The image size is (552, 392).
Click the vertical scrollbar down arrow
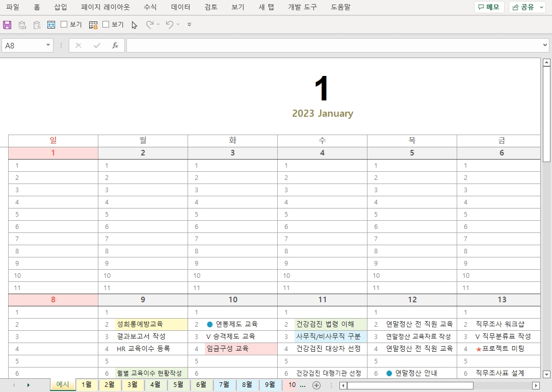click(x=546, y=374)
